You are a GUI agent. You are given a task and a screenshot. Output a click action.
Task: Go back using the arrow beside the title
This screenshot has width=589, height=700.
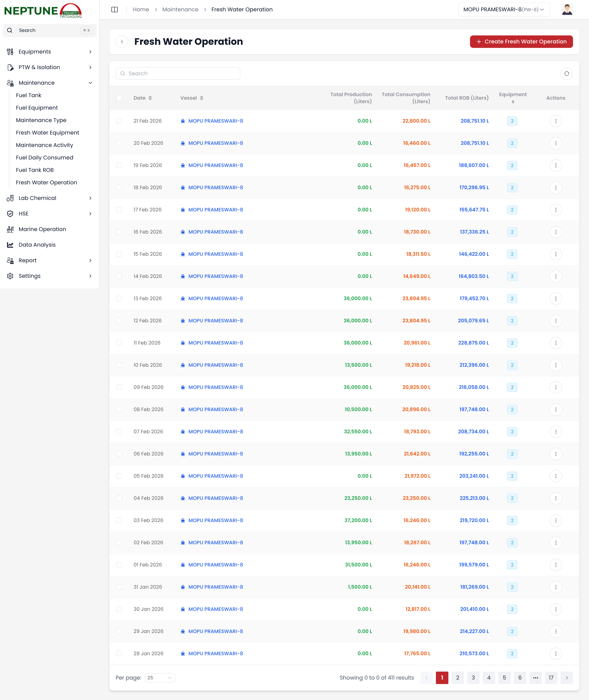(122, 41)
